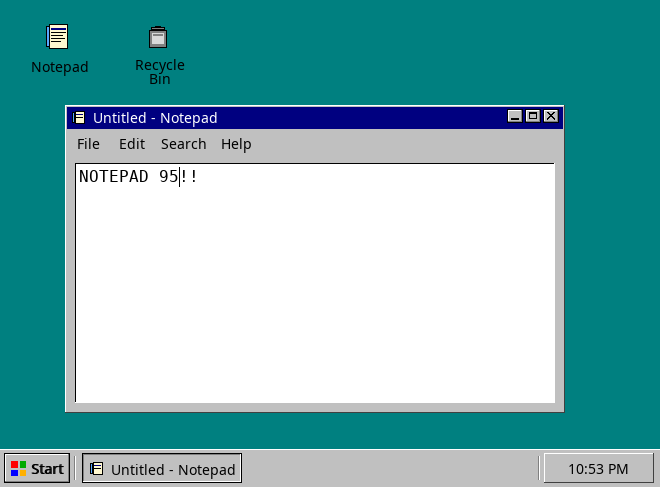Click the word NOTEPAD in the text
Screen dimensions: 660x487
coord(114,176)
